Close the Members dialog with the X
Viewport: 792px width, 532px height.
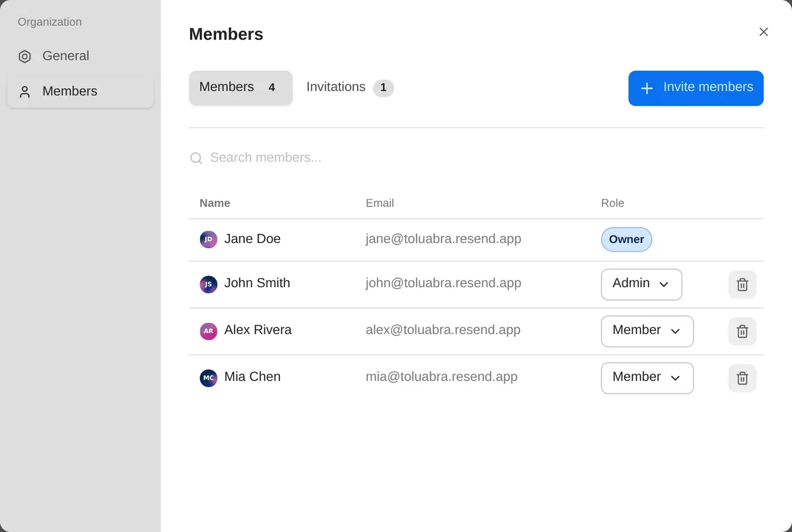point(763,32)
